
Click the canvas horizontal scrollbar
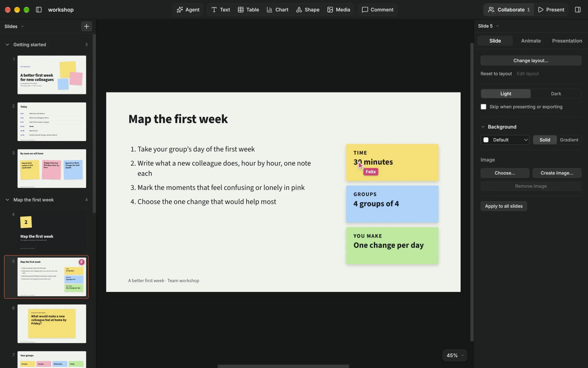point(283,366)
